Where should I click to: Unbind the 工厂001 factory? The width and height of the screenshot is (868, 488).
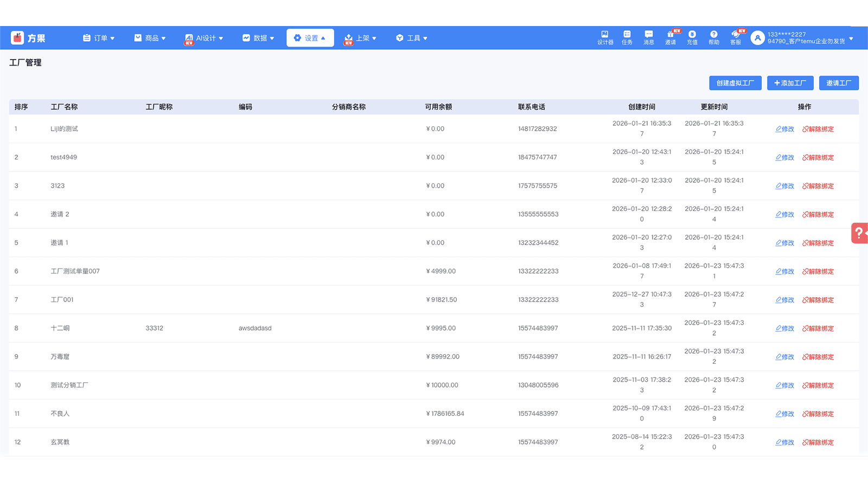pos(818,300)
